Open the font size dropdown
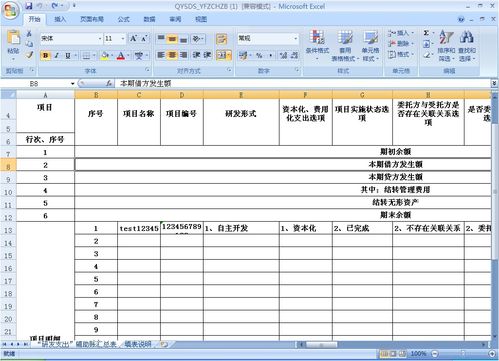 pos(123,39)
